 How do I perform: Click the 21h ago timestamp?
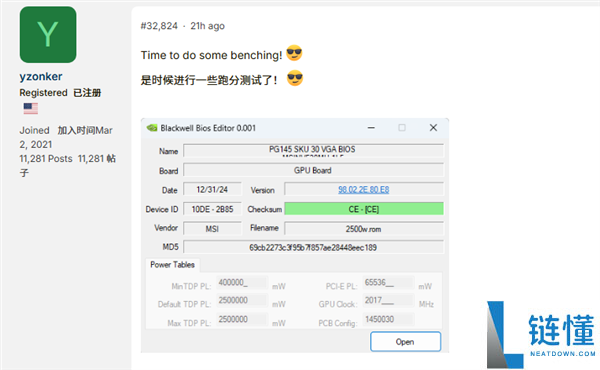tap(207, 26)
